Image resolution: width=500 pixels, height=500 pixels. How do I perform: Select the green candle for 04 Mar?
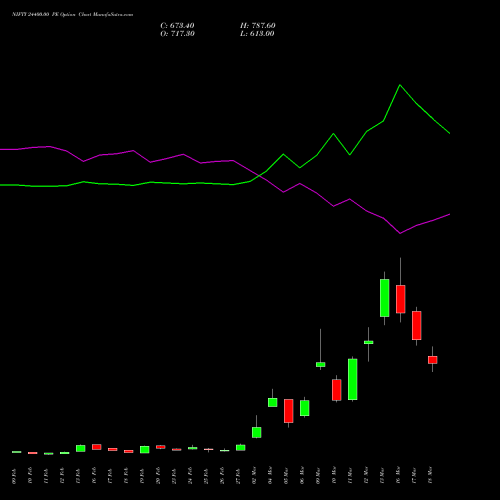[x=272, y=402]
